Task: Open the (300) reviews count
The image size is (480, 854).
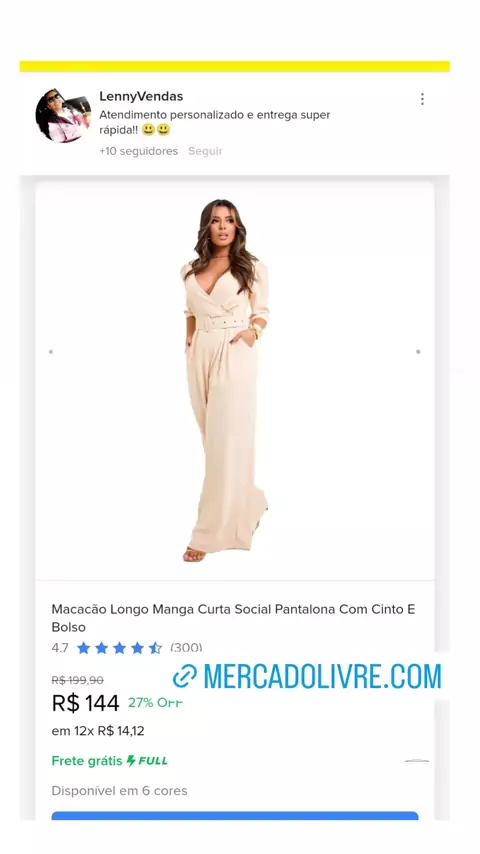Action: 186,648
